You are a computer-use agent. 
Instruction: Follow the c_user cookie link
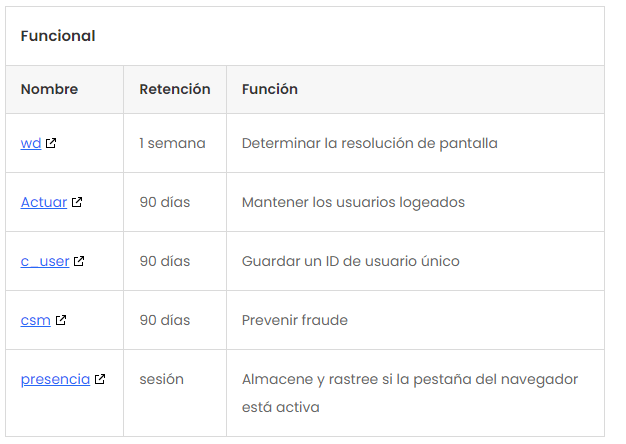coord(45,261)
